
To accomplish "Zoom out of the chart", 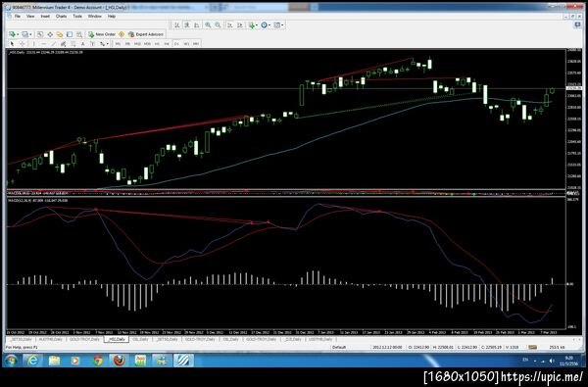I will pyautogui.click(x=218, y=25).
